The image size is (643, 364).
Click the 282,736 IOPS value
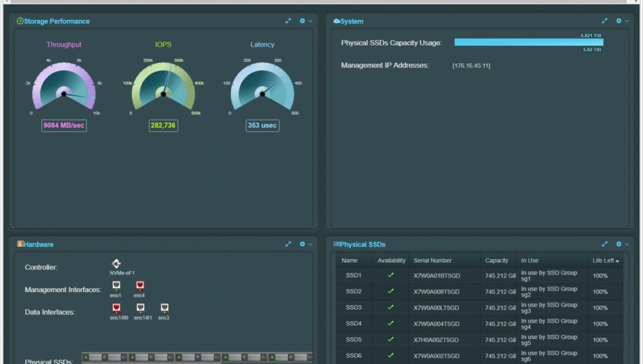pos(163,125)
